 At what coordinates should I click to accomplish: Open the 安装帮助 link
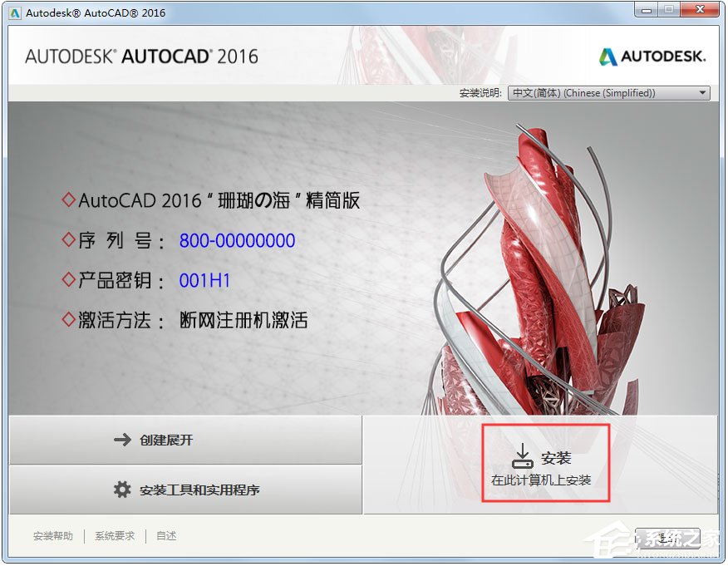coord(52,536)
